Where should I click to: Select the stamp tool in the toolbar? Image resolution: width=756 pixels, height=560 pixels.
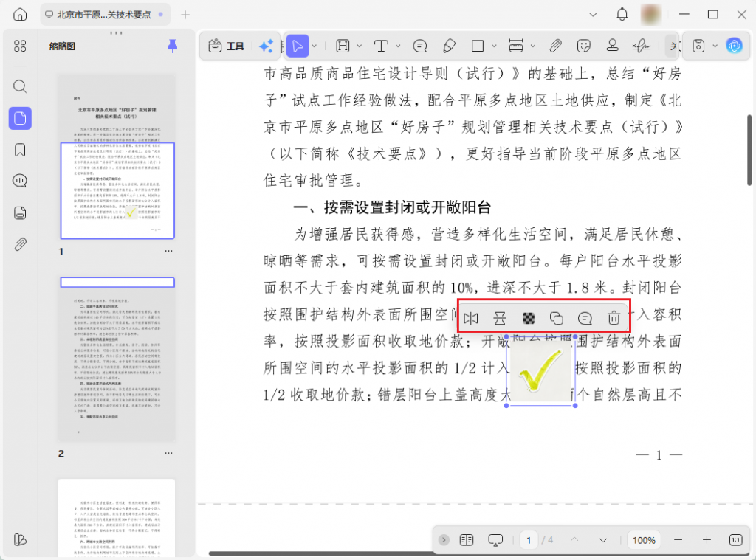613,46
